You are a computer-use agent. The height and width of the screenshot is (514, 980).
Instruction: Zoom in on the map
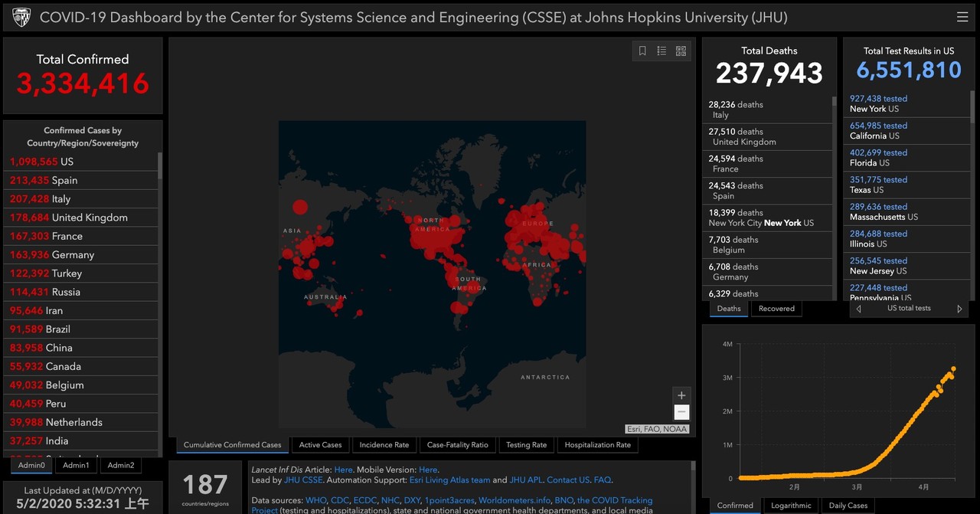pos(681,395)
